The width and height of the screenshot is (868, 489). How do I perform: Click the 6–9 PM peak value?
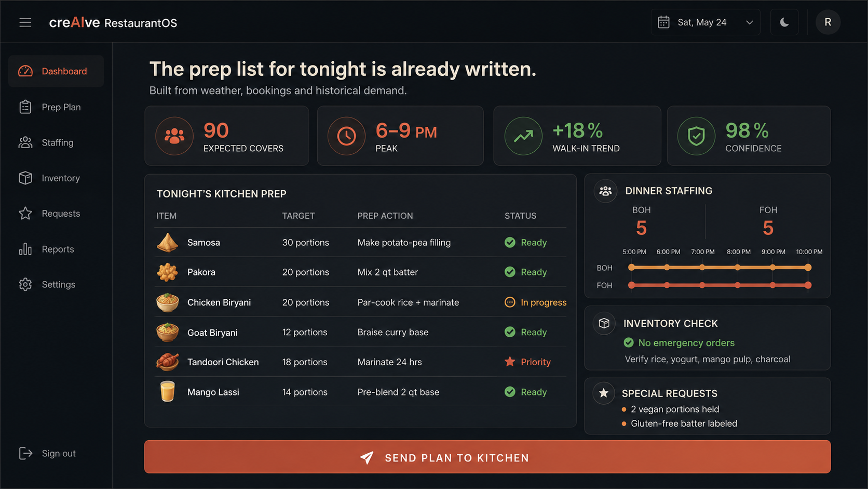tap(406, 130)
